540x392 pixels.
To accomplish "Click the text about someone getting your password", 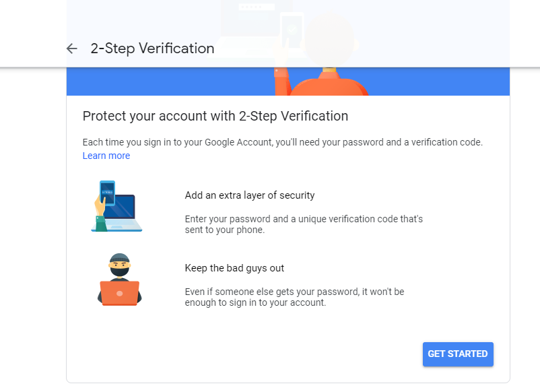I will [x=294, y=297].
